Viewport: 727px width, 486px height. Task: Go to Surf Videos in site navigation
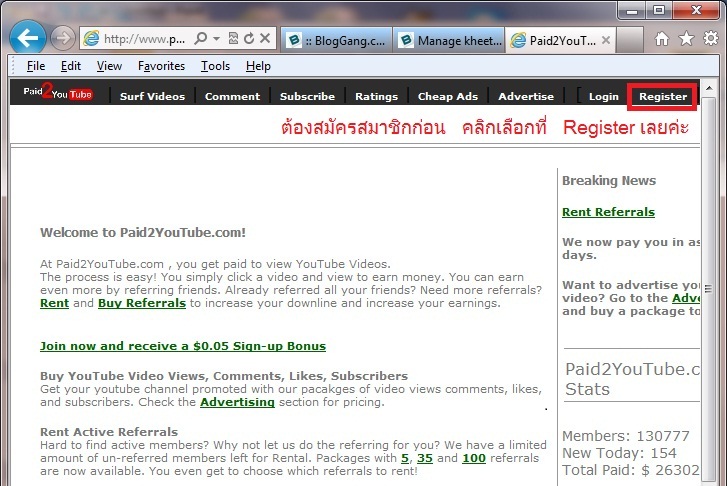[x=152, y=96]
